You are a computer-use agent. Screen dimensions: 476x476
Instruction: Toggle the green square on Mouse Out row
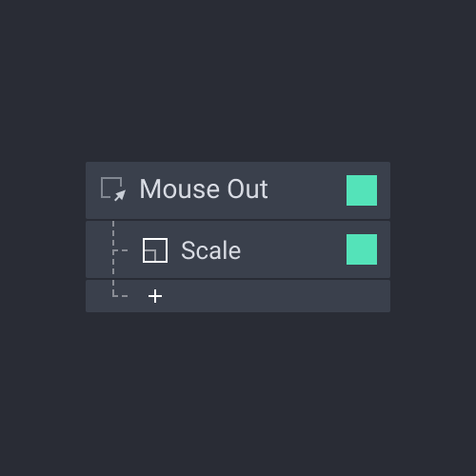point(362,190)
